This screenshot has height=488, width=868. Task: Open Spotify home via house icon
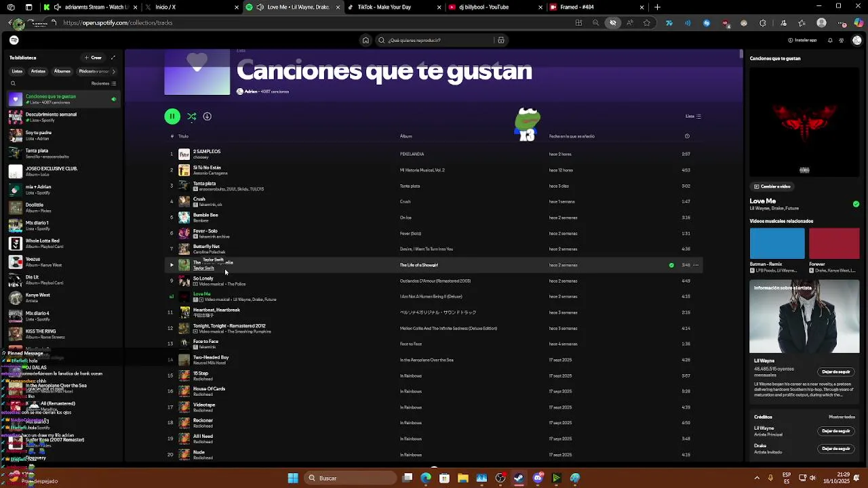pos(366,40)
